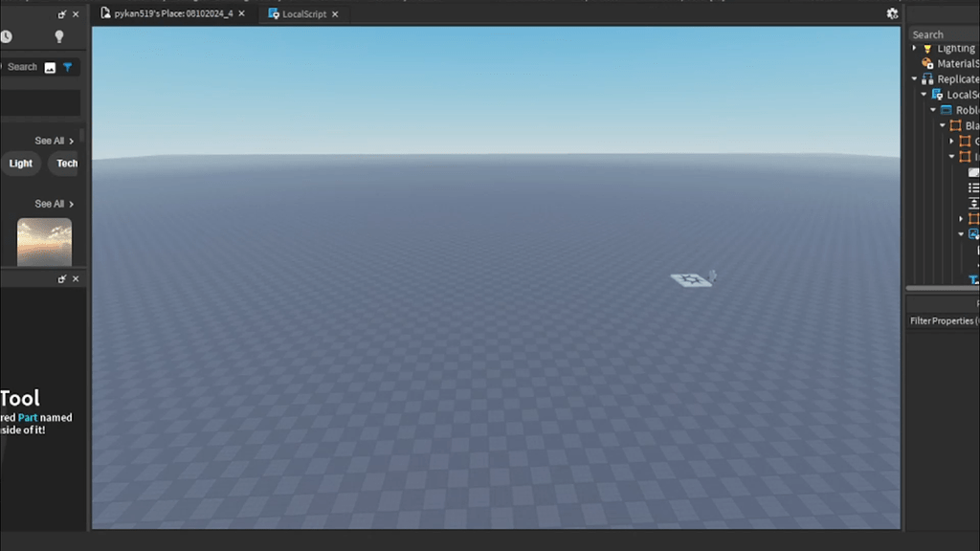Screen dimensions: 980x551
Task: Open the first See All link
Action: (50, 140)
